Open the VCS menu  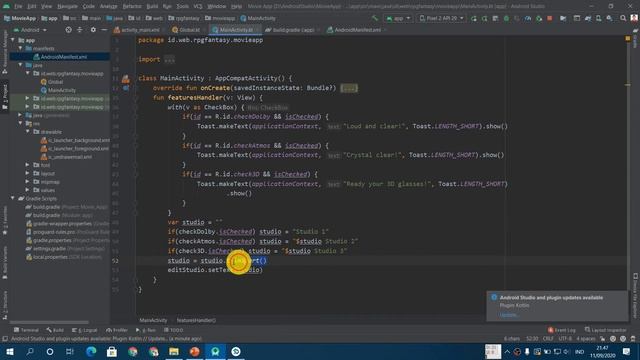point(198,7)
